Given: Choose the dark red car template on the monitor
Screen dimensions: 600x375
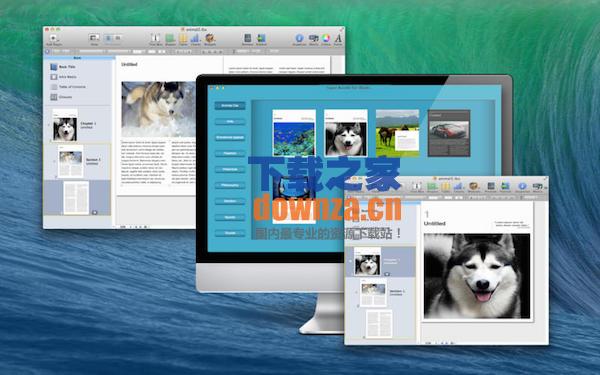Looking at the screenshot, I should (449, 133).
